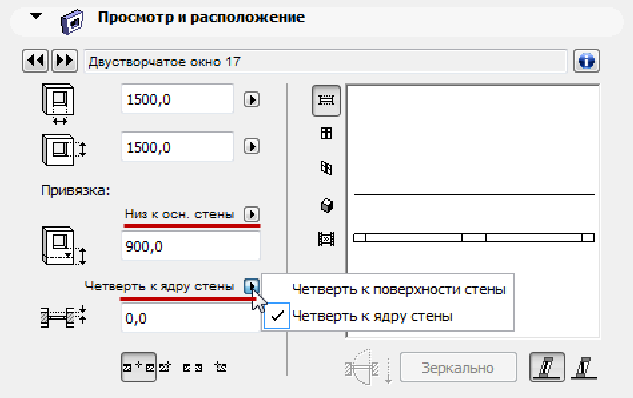633x398 pixels.
Task: Select the 3D hidden line preview icon
Action: [326, 168]
